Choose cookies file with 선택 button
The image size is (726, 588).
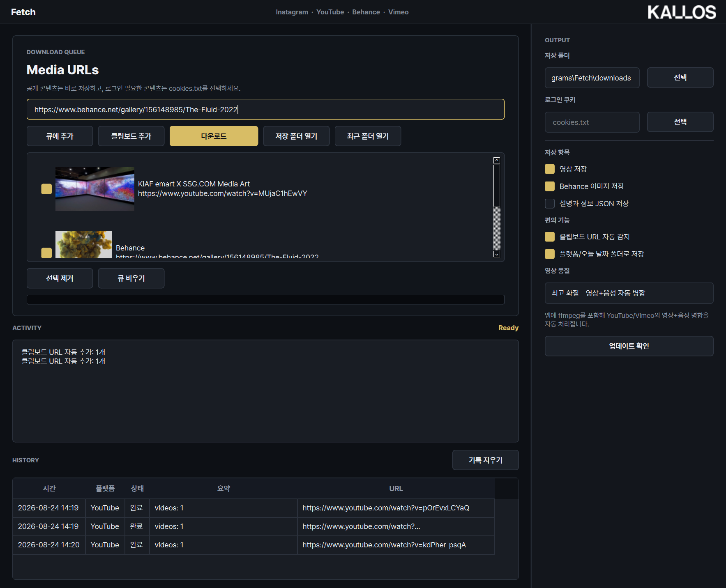680,122
